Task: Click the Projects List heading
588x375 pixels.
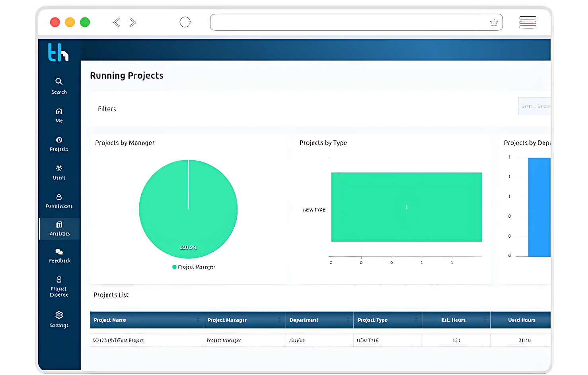Action: (x=111, y=295)
